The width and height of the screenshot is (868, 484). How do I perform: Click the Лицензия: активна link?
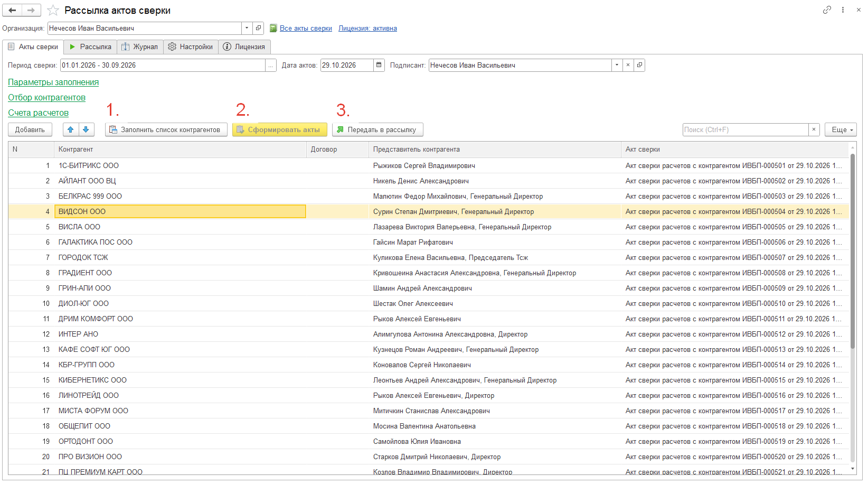click(x=367, y=29)
